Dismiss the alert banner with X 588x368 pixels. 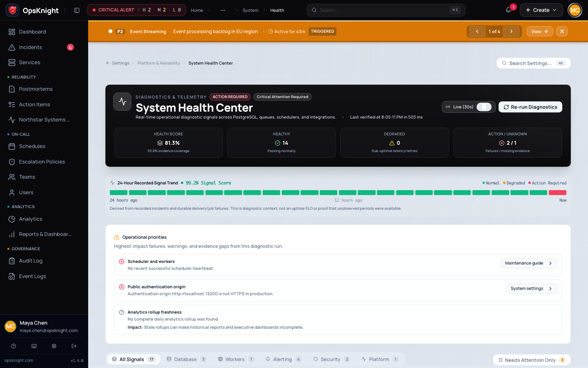[562, 31]
